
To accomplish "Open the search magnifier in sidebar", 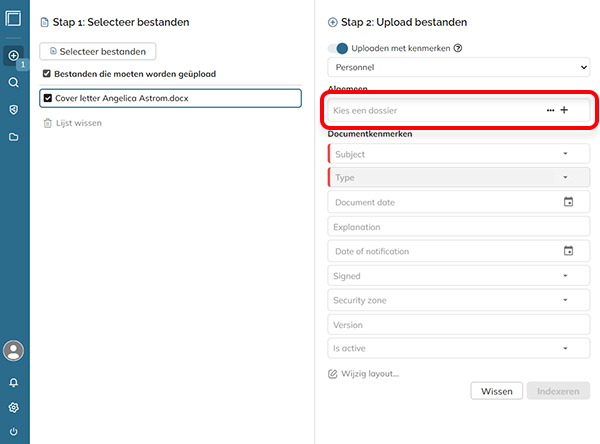I will (x=13, y=82).
